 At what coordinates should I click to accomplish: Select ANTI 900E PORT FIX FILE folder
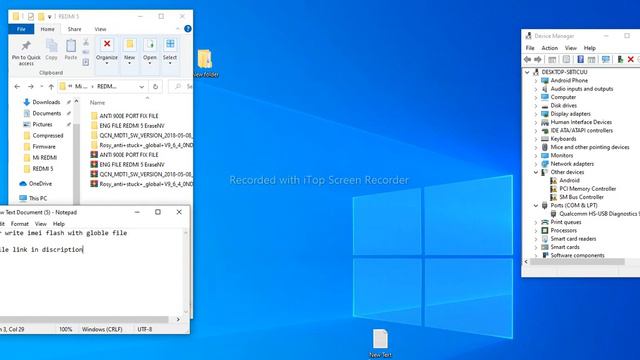tap(124, 116)
